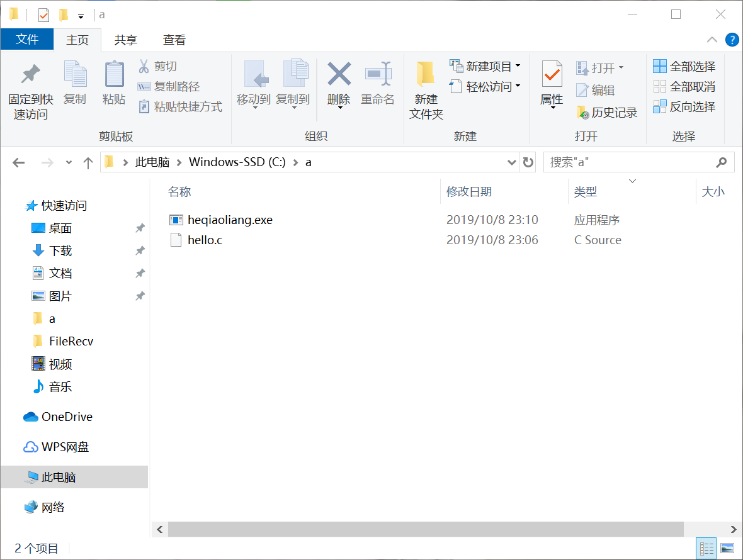Switch to Details view layout icon
Screen dimensions: 743x560
click(706, 549)
